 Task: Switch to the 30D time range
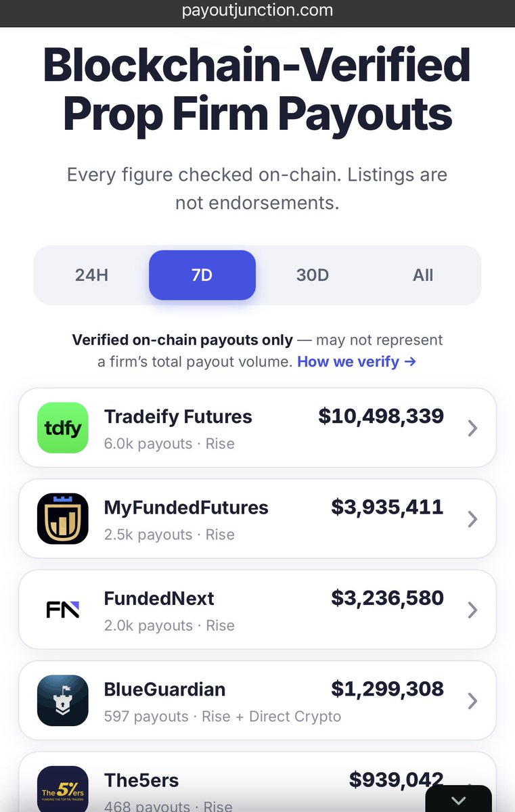pos(313,275)
